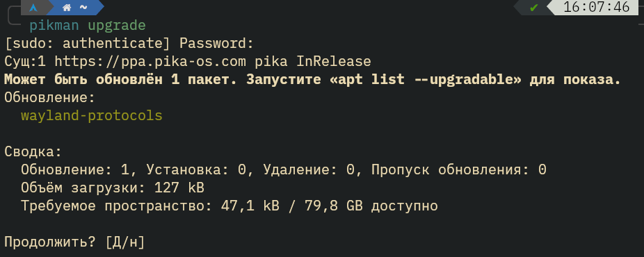The width and height of the screenshot is (644, 257).
Task: Click the Сводка summary heading
Action: tap(33, 151)
